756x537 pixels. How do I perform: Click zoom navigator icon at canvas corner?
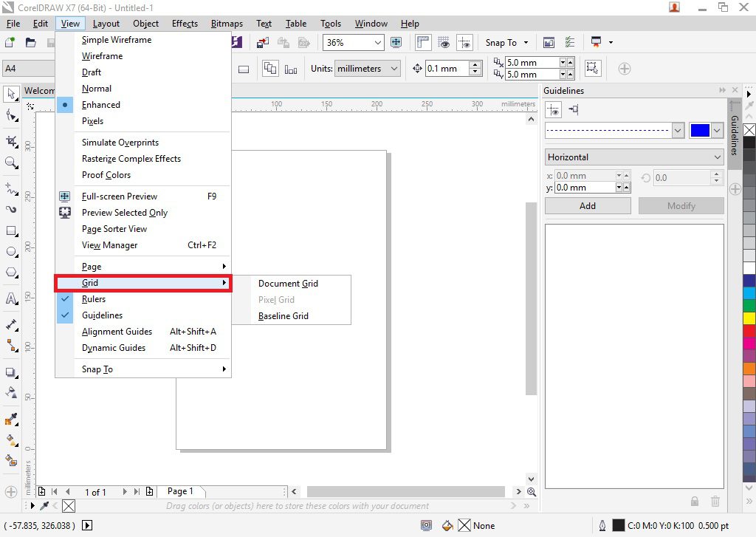[532, 492]
